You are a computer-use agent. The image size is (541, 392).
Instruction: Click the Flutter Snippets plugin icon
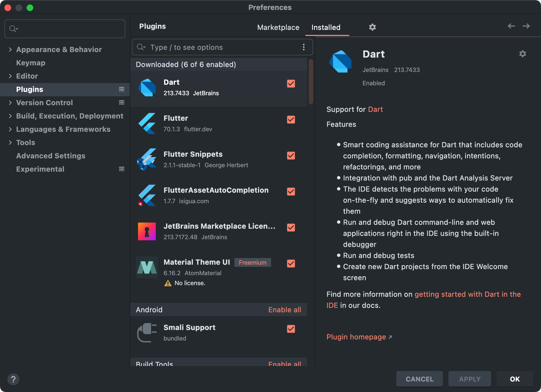(147, 159)
